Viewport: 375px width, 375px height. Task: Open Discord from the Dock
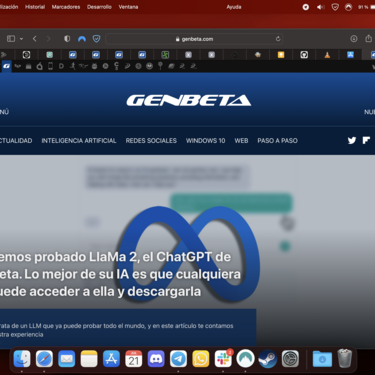click(156, 359)
